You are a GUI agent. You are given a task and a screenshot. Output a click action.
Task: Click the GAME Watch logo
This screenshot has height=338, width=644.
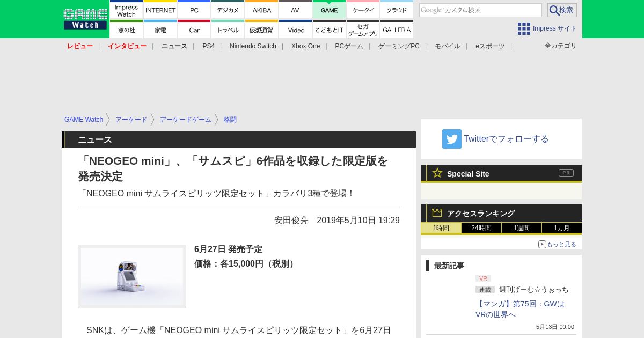click(x=85, y=19)
